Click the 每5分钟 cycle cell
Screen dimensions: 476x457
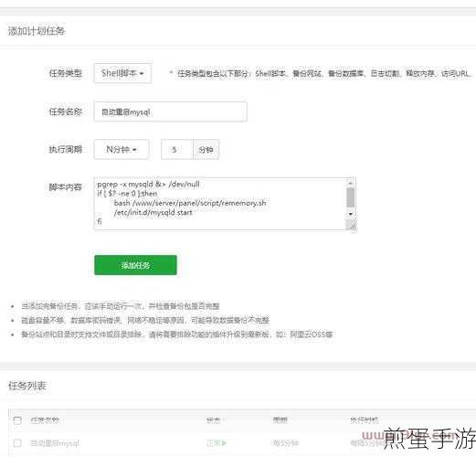tap(285, 442)
